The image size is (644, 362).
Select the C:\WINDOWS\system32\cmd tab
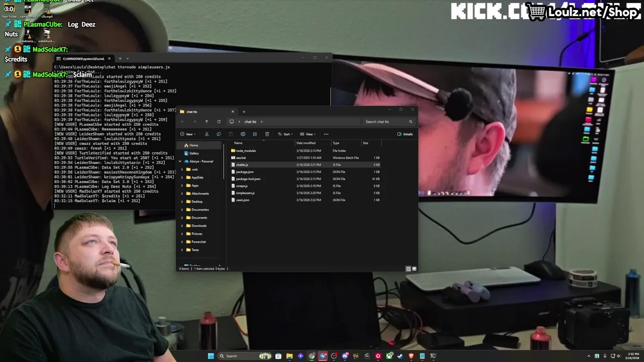tap(84, 59)
